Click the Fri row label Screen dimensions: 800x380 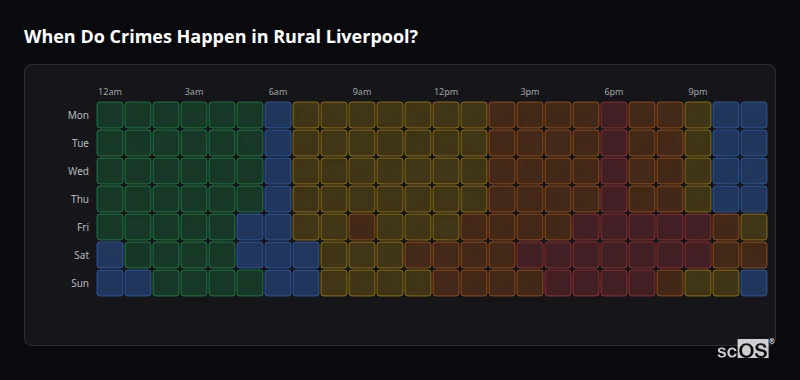point(83,227)
